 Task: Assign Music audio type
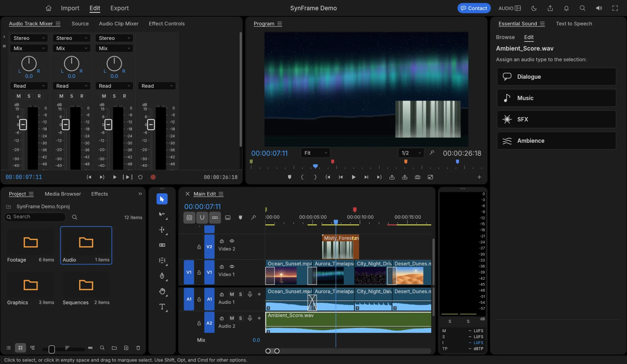point(556,98)
